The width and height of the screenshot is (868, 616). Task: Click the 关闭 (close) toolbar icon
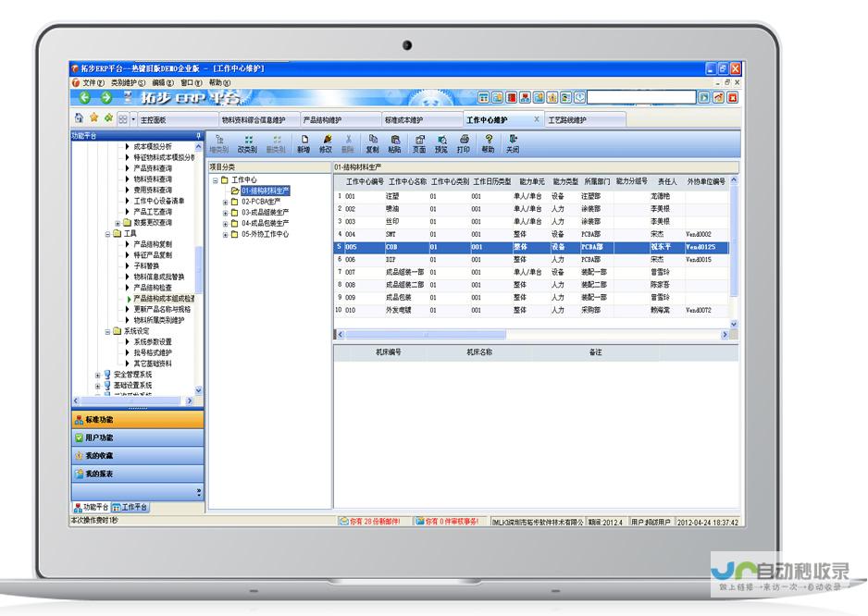(x=513, y=144)
